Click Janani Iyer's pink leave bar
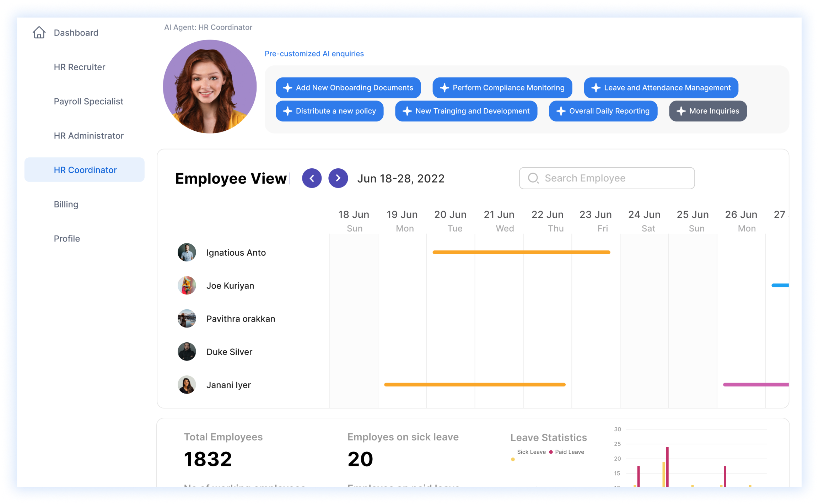The width and height of the screenshot is (819, 504). click(x=756, y=385)
